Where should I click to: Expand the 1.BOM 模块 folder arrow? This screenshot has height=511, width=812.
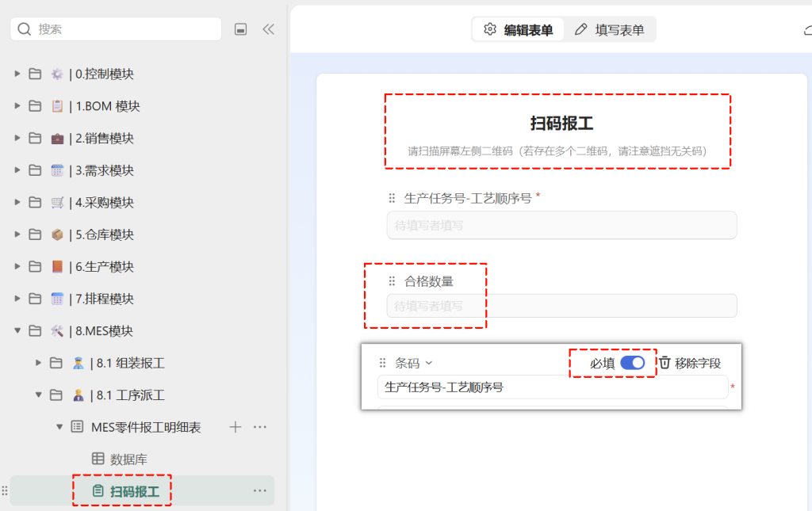click(17, 106)
